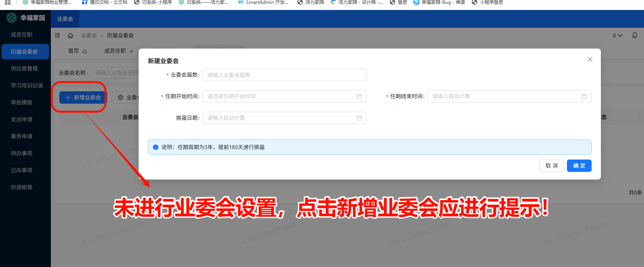Open the browser apps grid icon
Viewport: 644px width, 267px height.
point(8,2)
